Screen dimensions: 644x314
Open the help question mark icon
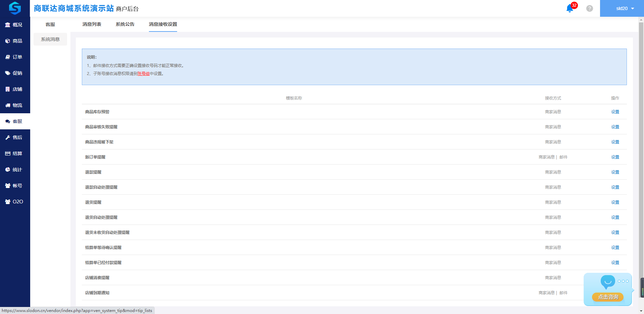tap(589, 8)
